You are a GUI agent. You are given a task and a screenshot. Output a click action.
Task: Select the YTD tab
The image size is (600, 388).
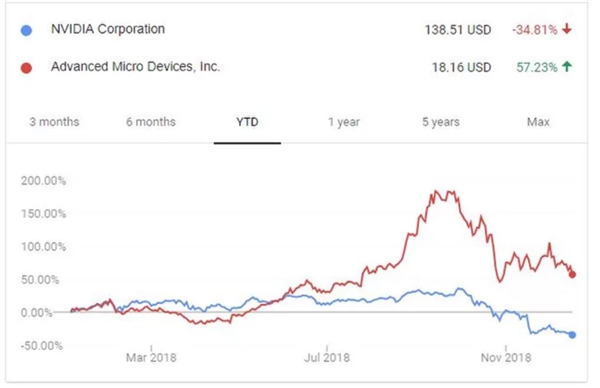click(247, 122)
